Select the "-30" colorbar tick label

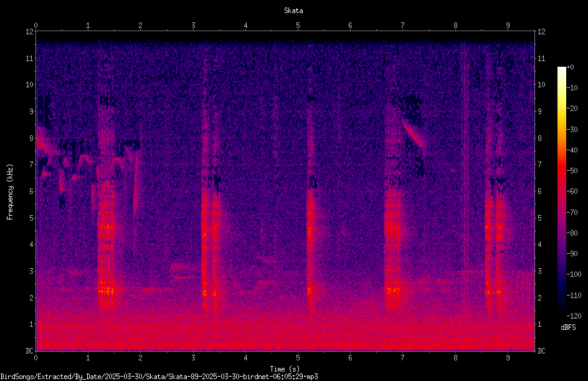coord(572,130)
